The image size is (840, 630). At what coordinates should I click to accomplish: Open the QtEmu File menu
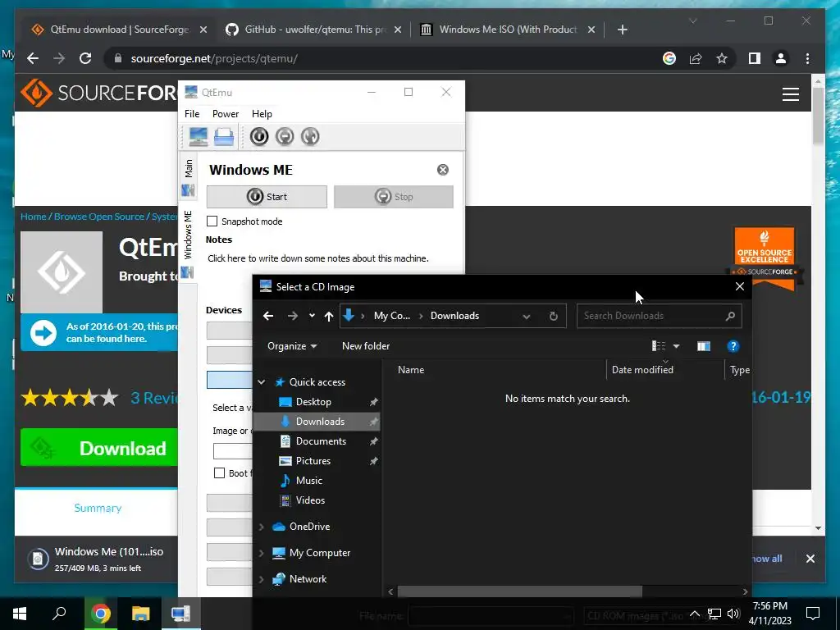pos(192,113)
